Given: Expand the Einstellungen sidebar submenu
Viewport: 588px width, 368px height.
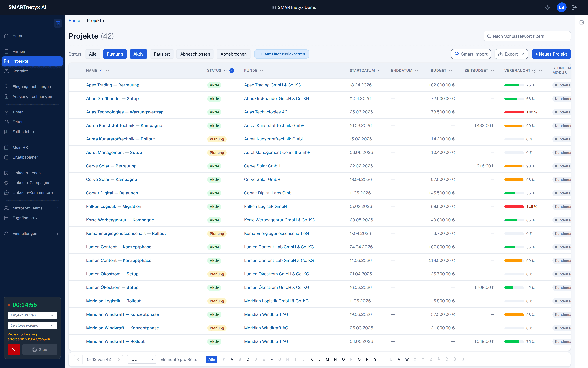Looking at the screenshot, I should tap(57, 234).
